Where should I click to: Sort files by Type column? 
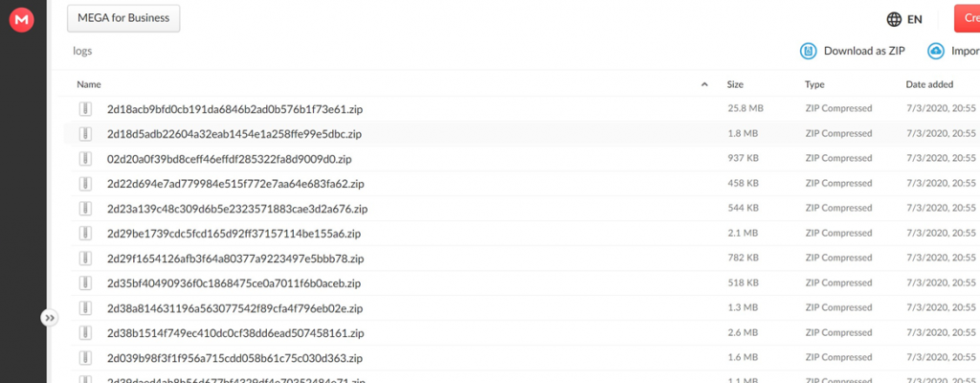[x=814, y=84]
